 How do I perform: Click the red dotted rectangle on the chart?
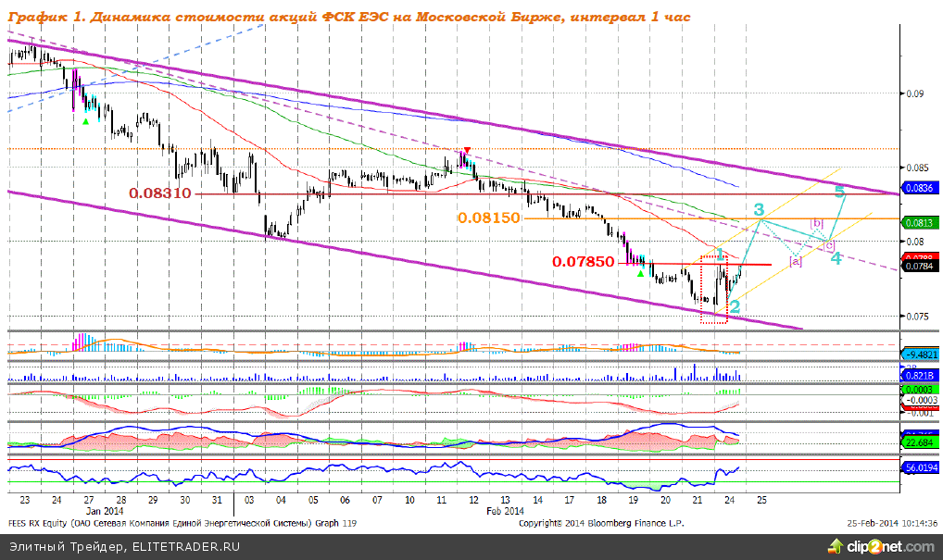click(x=713, y=288)
